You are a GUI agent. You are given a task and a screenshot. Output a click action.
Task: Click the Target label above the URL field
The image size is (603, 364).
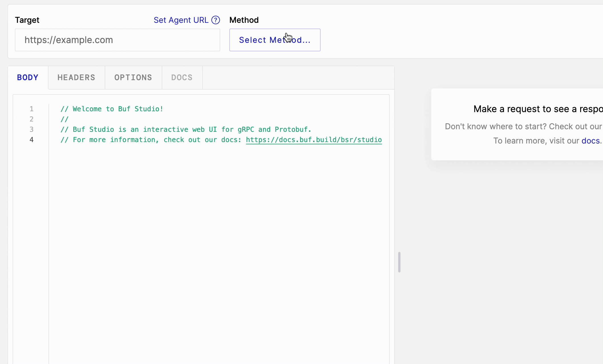[x=27, y=20]
